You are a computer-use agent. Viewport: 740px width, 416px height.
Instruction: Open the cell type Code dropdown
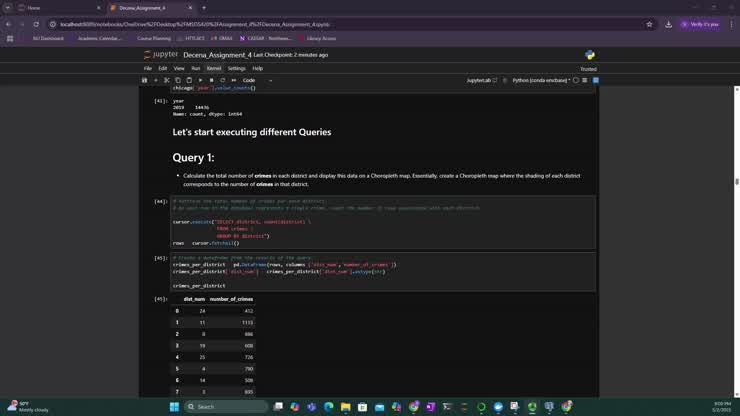point(256,80)
